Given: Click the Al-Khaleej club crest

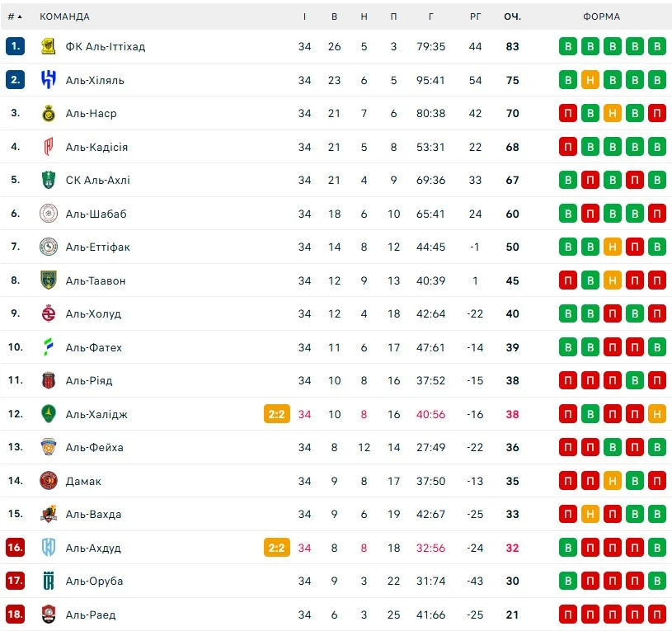Looking at the screenshot, I should 49,414.
